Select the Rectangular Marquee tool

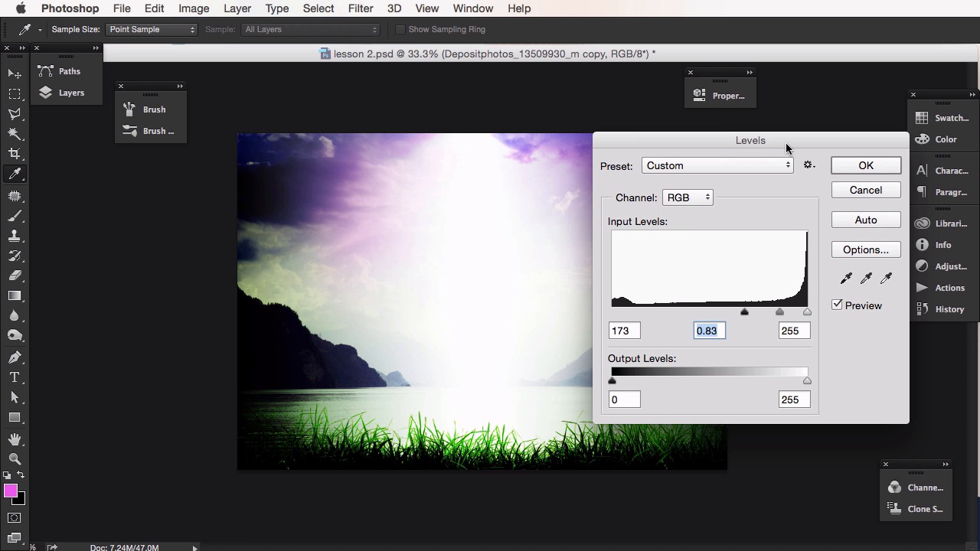click(15, 93)
